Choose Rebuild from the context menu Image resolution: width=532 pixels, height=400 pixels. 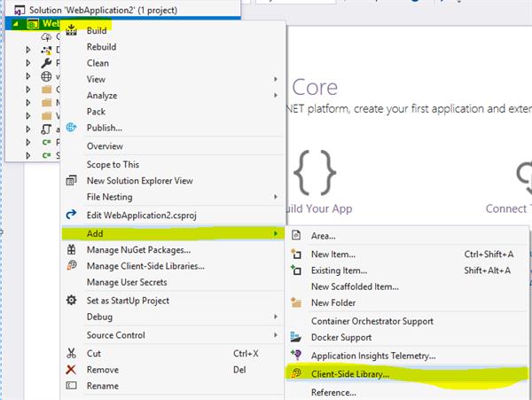(101, 47)
